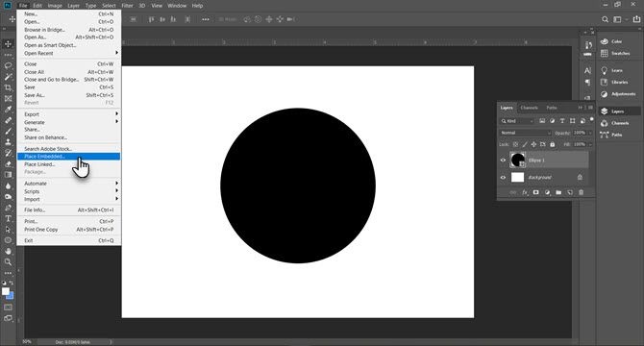Click the Background layer thumbnail
644x346 pixels.
[x=517, y=177]
